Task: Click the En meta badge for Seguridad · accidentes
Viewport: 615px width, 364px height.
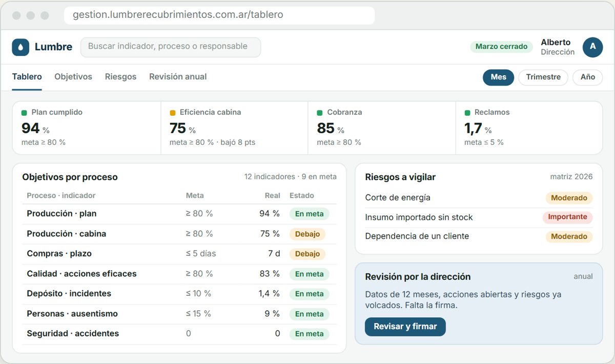Action: [x=310, y=334]
